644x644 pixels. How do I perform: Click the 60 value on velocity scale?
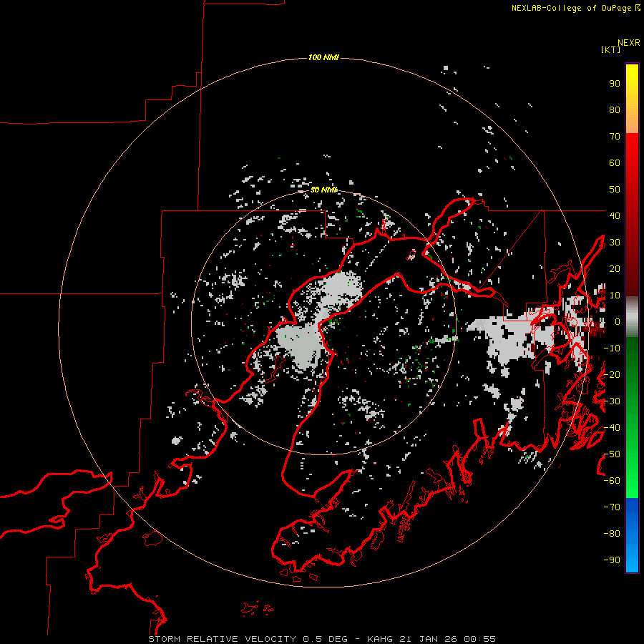pyautogui.click(x=615, y=162)
